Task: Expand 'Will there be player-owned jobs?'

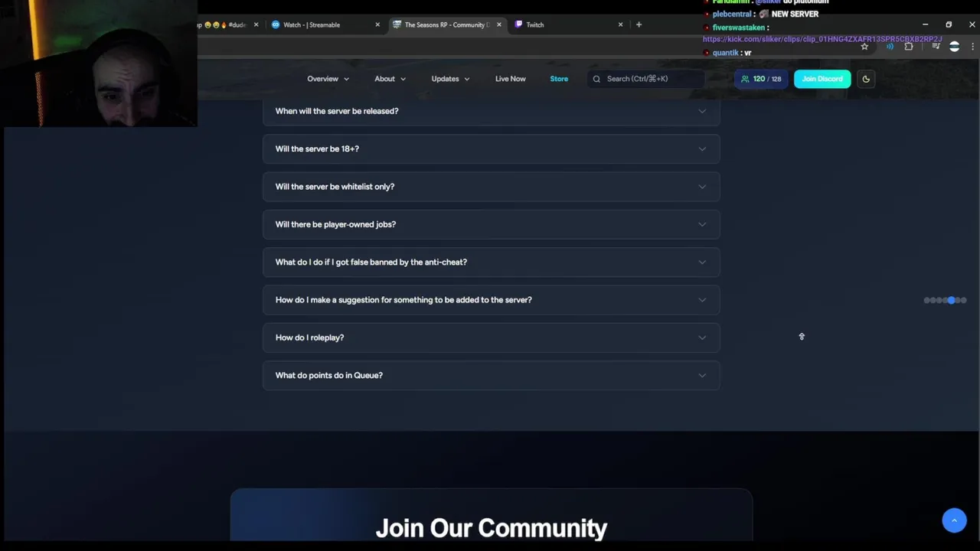Action: click(x=491, y=224)
